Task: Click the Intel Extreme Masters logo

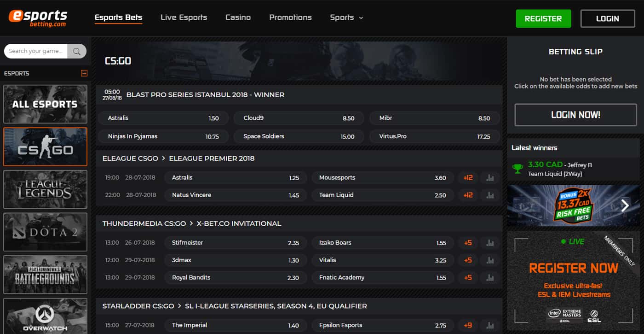Action: pos(565,316)
